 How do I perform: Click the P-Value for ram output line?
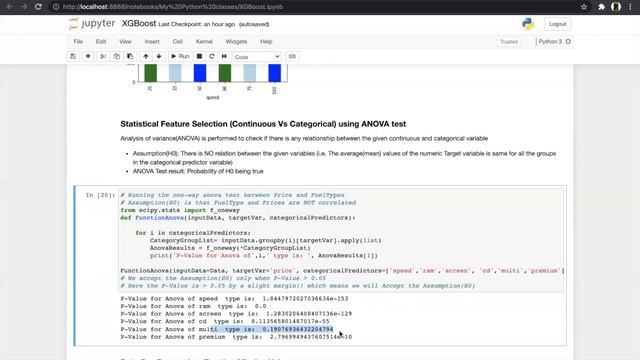click(193, 306)
